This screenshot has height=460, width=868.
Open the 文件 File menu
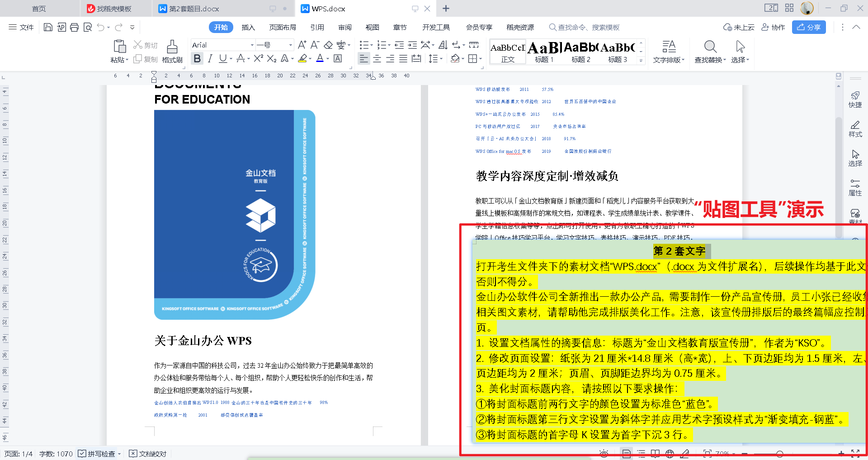click(x=21, y=27)
